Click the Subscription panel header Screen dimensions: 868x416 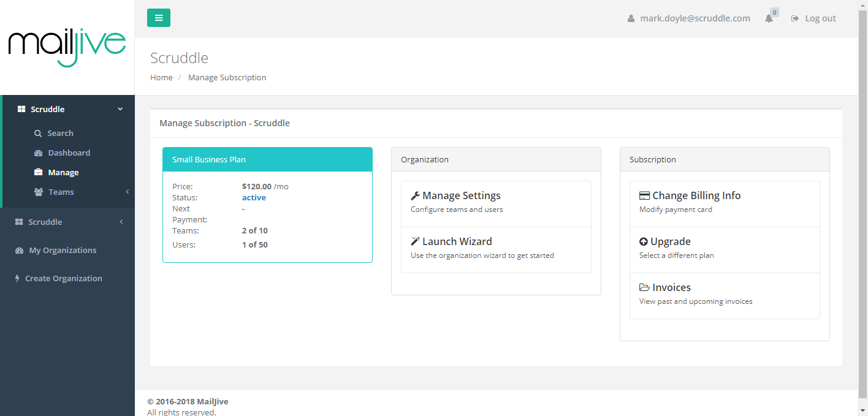(725, 159)
